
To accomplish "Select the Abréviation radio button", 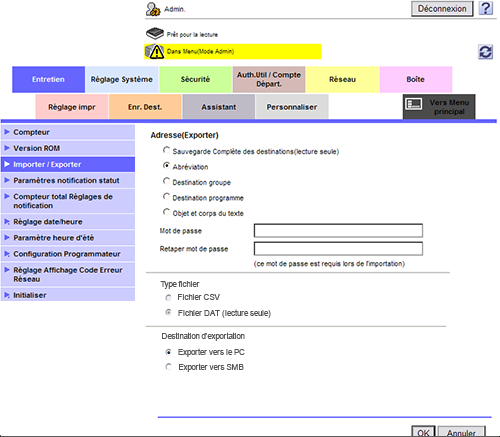I will [x=166, y=165].
